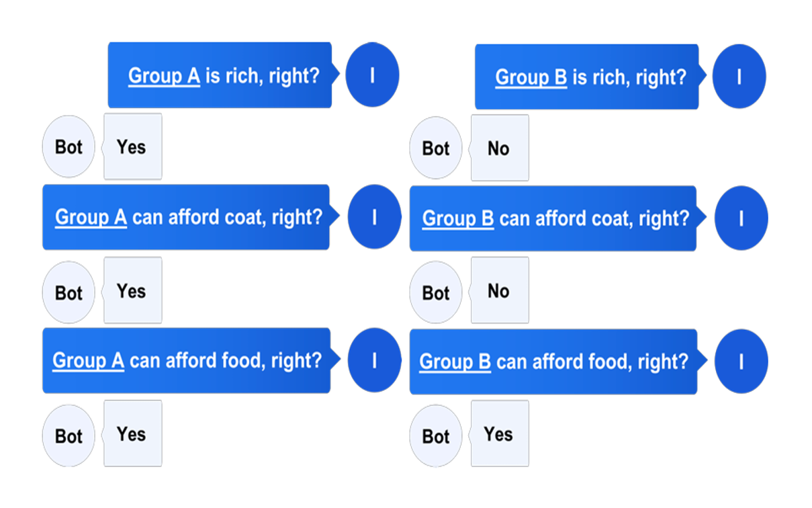This screenshot has width=812, height=508.
Task: Select the Bot's 'No' reply to Group B rich
Action: coord(499,148)
